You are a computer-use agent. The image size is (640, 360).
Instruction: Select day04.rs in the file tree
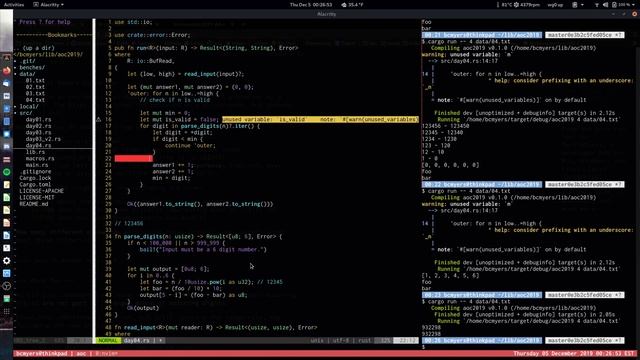point(38,145)
